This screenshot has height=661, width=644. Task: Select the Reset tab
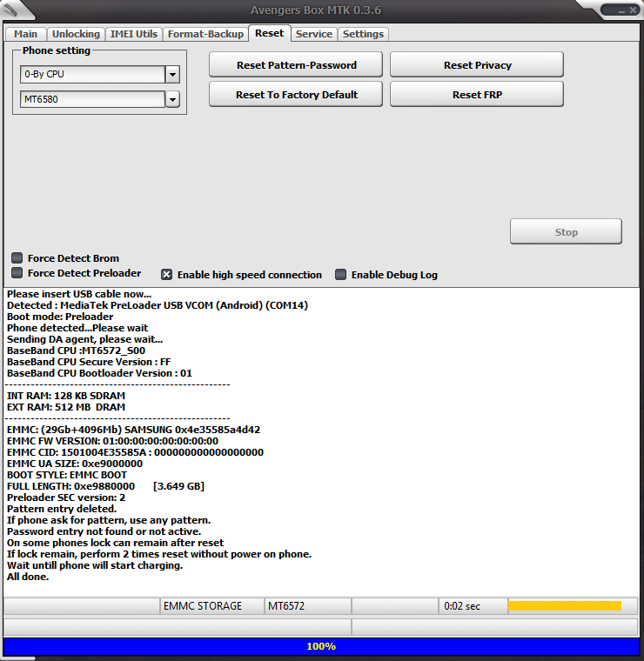270,33
